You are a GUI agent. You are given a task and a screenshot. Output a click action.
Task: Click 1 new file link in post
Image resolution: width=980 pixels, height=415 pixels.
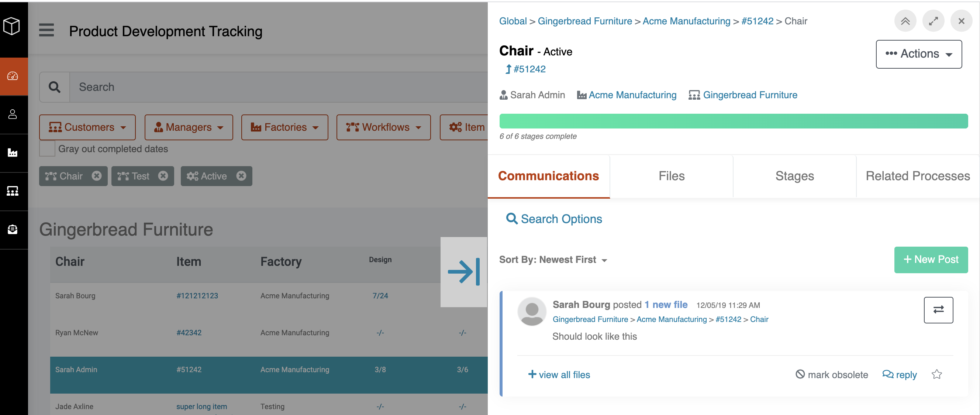(x=666, y=305)
